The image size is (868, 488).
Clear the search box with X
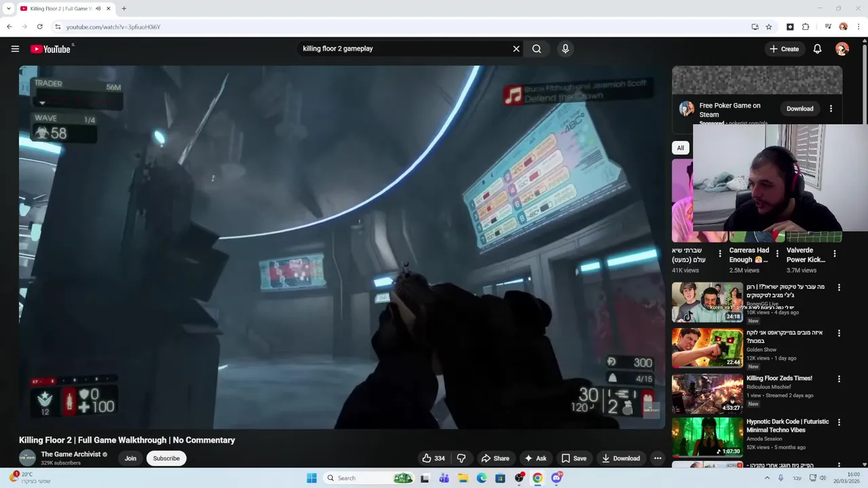click(516, 49)
